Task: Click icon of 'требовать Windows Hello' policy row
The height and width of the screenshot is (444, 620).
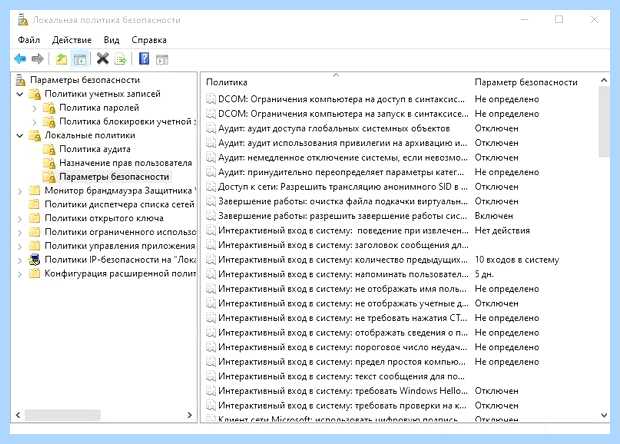Action: pyautogui.click(x=211, y=391)
